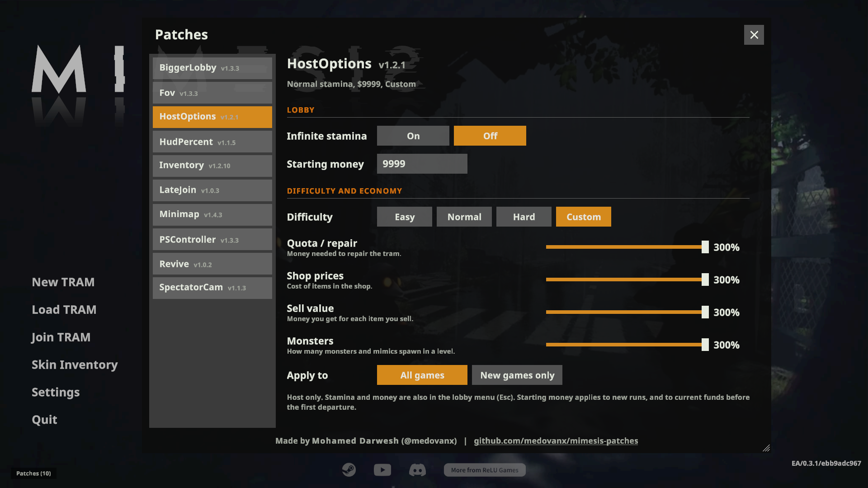Select the BiggerLobby patch
The height and width of the screenshot is (488, 868).
click(x=212, y=68)
